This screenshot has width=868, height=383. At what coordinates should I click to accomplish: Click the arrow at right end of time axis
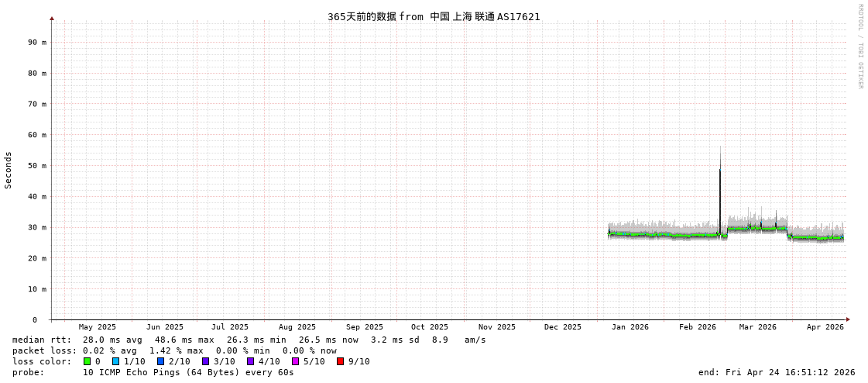848,319
